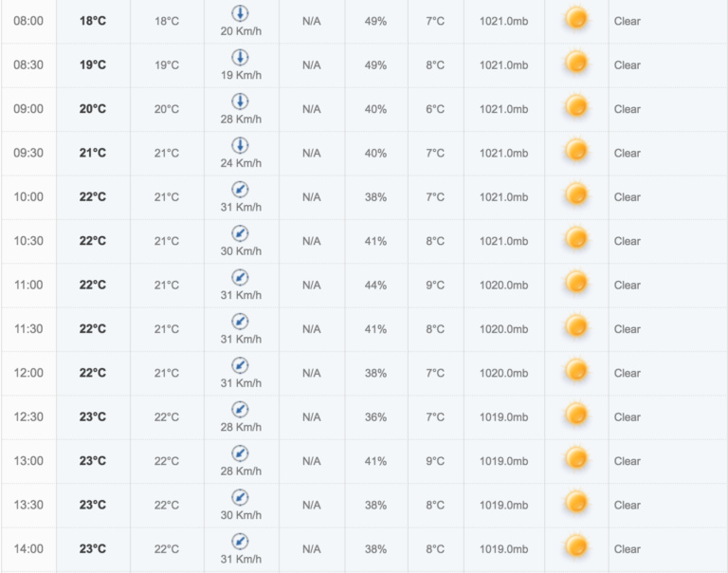This screenshot has height=573, width=728.
Task: Click the 28 Km/h wind speed at 09:00
Action: pos(241,119)
